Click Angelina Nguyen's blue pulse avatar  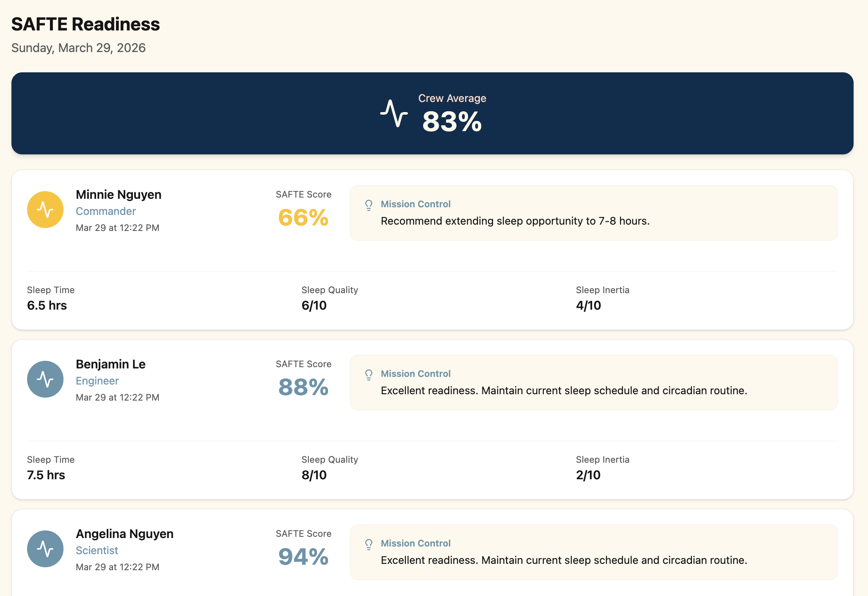point(45,549)
